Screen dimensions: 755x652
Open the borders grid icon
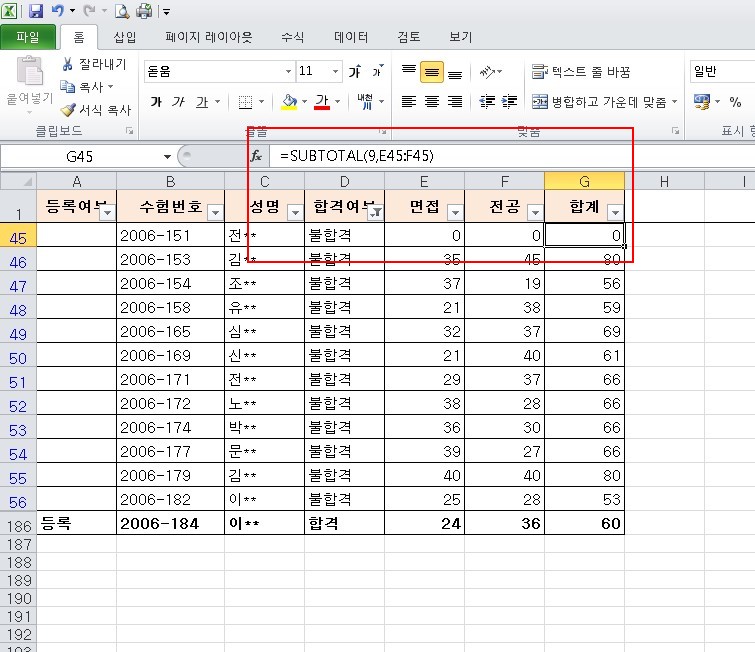pos(246,102)
